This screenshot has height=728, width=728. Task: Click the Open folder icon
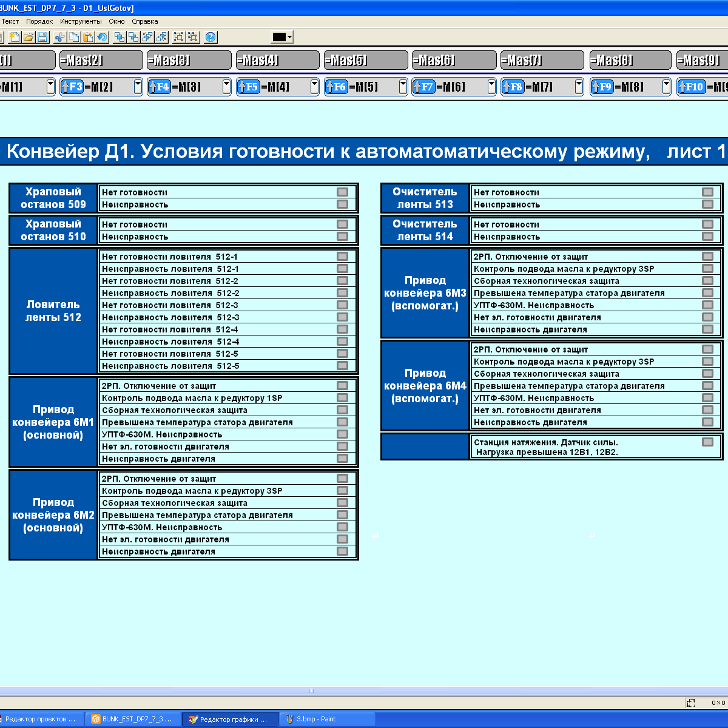click(29, 37)
